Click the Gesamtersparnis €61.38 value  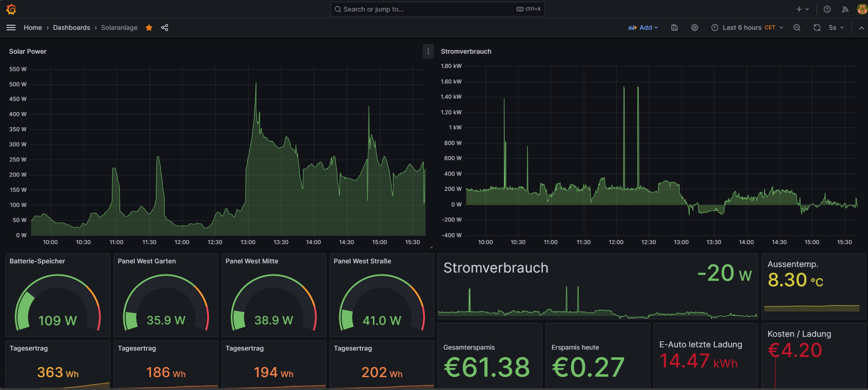[487, 367]
